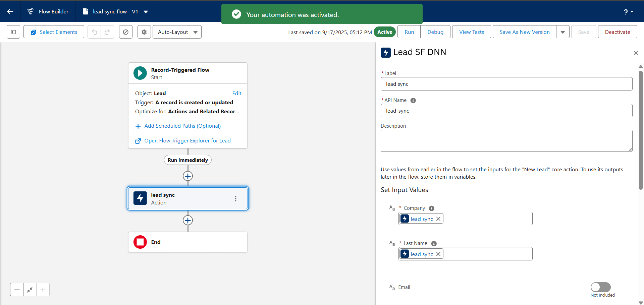
Task: Show API Name info tooltip
Action: click(x=413, y=100)
